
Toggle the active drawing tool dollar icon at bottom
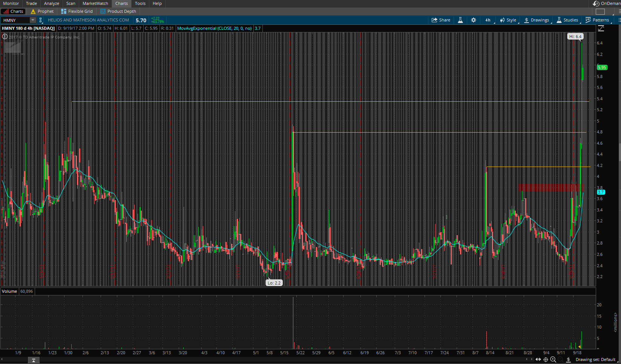pyautogui.click(x=568, y=359)
